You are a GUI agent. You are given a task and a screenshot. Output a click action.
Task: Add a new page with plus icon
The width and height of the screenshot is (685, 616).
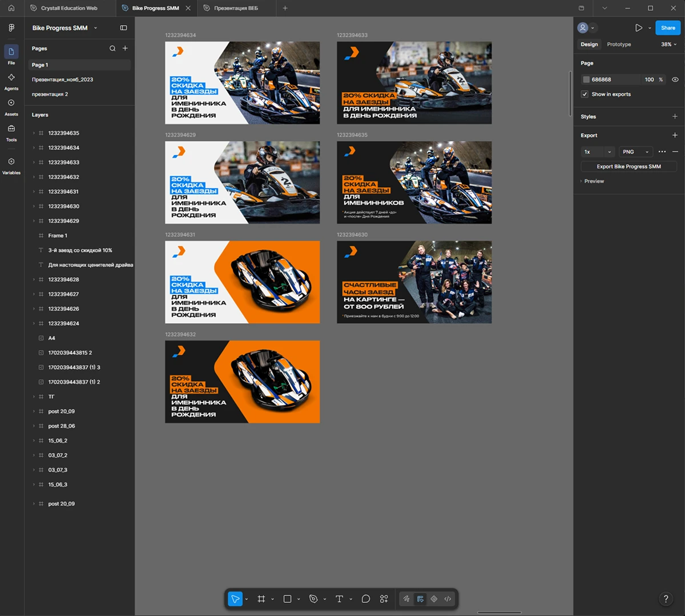(125, 48)
